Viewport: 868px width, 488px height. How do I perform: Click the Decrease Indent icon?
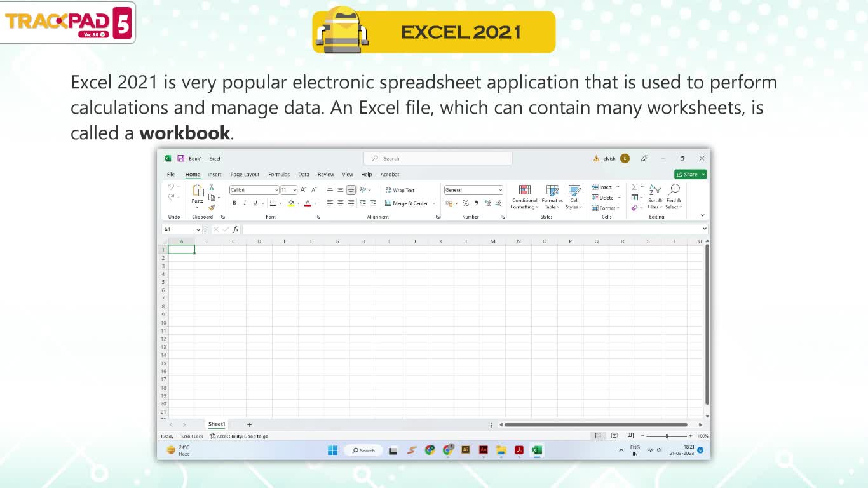(x=362, y=203)
